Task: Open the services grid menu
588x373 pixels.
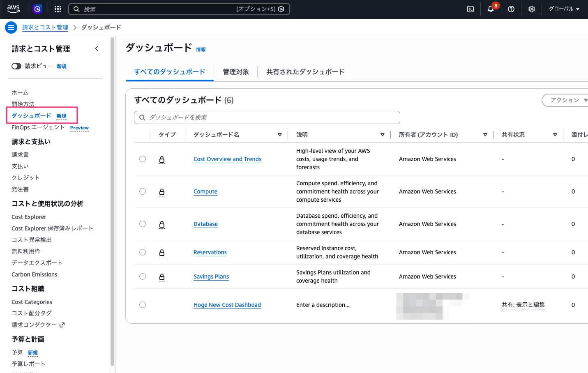Action: coord(58,9)
